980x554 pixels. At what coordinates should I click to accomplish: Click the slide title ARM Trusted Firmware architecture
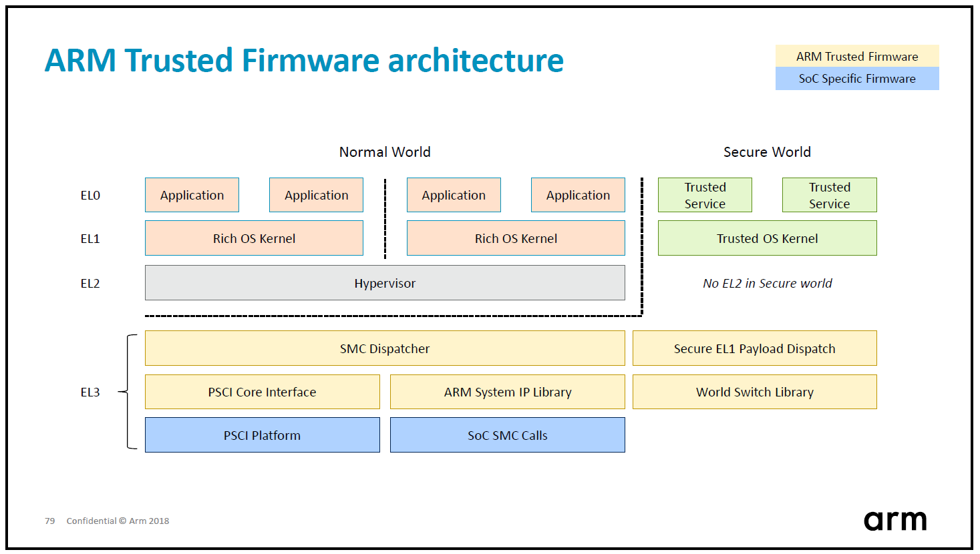[304, 60]
